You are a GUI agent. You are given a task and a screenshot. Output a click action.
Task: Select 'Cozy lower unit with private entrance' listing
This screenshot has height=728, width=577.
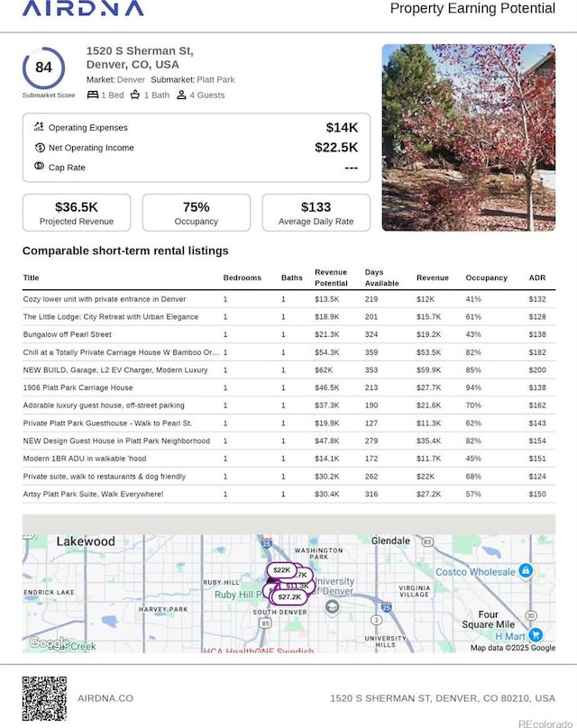tap(289, 299)
